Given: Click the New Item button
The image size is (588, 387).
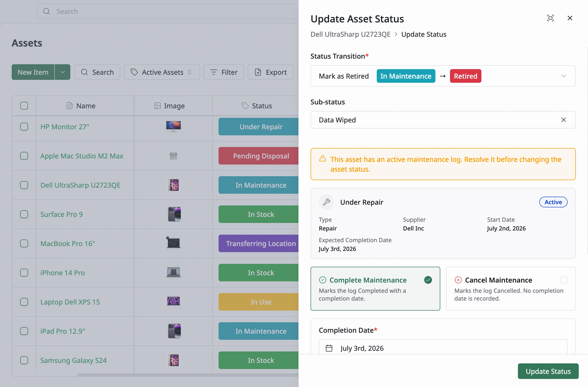Looking at the screenshot, I should (x=33, y=72).
